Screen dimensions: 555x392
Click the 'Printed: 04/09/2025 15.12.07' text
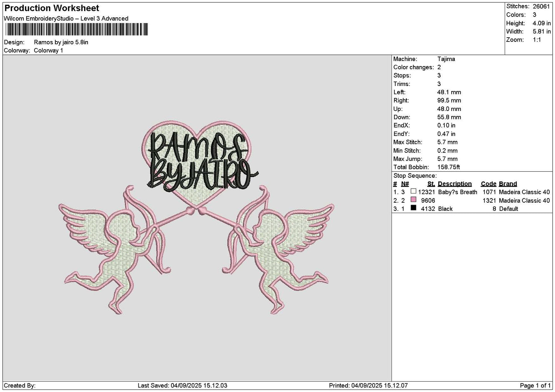click(x=368, y=385)
